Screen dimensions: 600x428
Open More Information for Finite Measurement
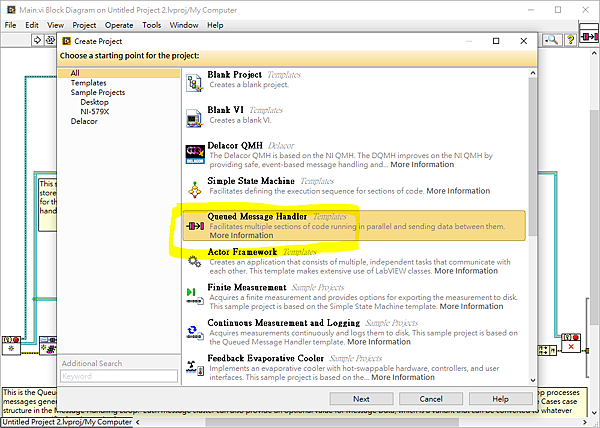(471, 306)
